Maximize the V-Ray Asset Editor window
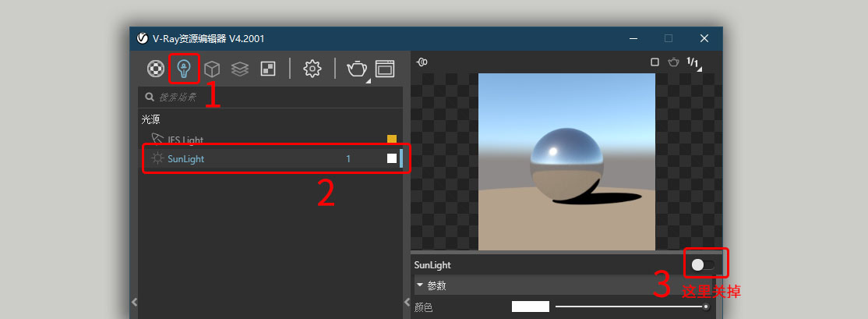Image resolution: width=868 pixels, height=319 pixels. click(x=669, y=38)
